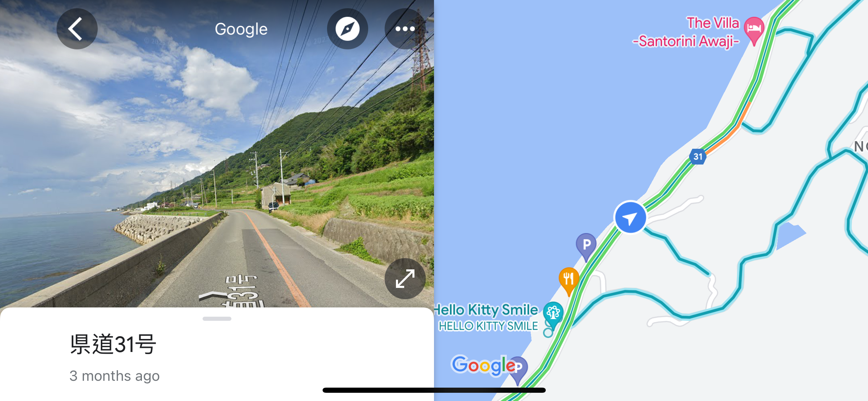Tap the Google logo on the map

(x=483, y=365)
